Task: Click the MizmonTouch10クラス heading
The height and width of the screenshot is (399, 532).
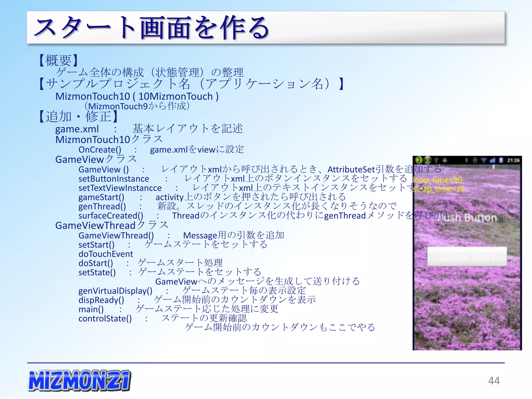Action: (109, 139)
